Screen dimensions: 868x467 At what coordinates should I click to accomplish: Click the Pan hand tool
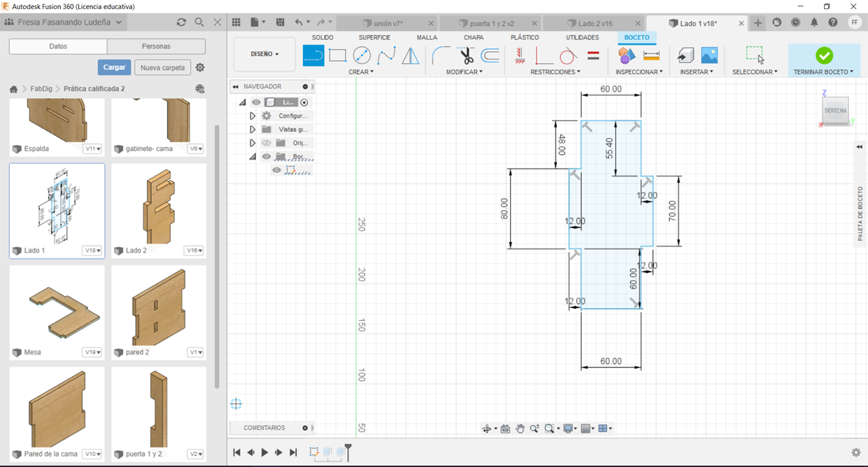point(520,428)
